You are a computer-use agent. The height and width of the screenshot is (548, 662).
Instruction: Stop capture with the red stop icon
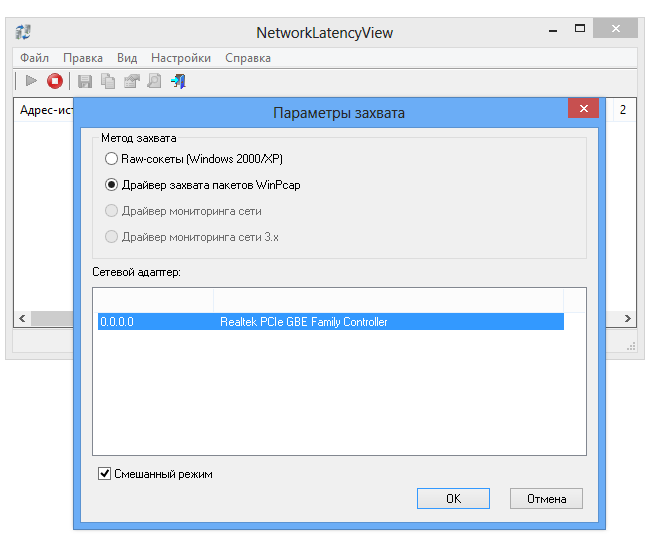coord(54,81)
